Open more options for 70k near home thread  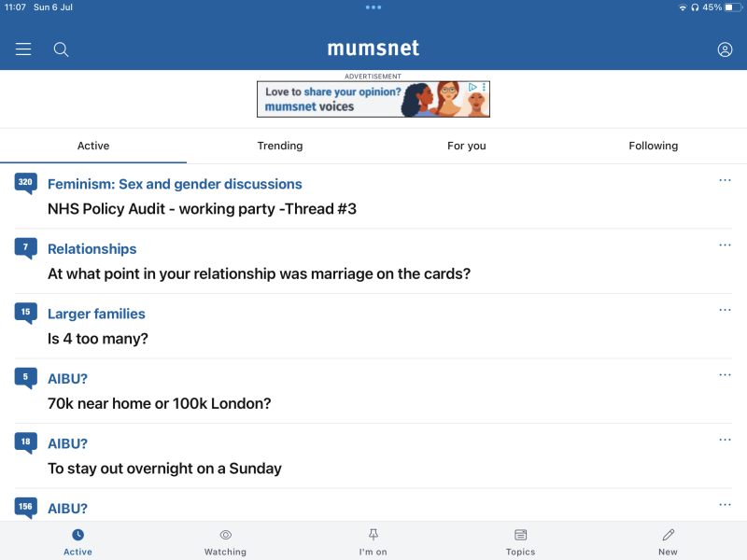click(x=725, y=375)
